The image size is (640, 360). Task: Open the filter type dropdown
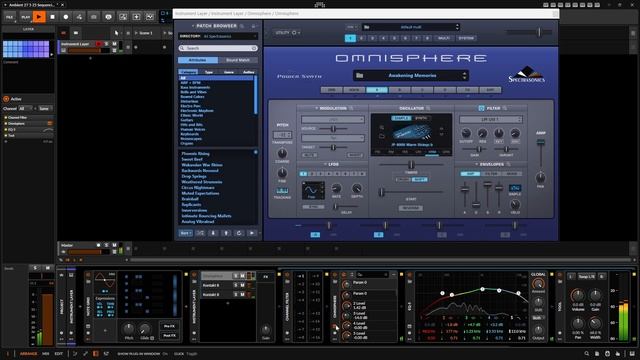point(491,120)
